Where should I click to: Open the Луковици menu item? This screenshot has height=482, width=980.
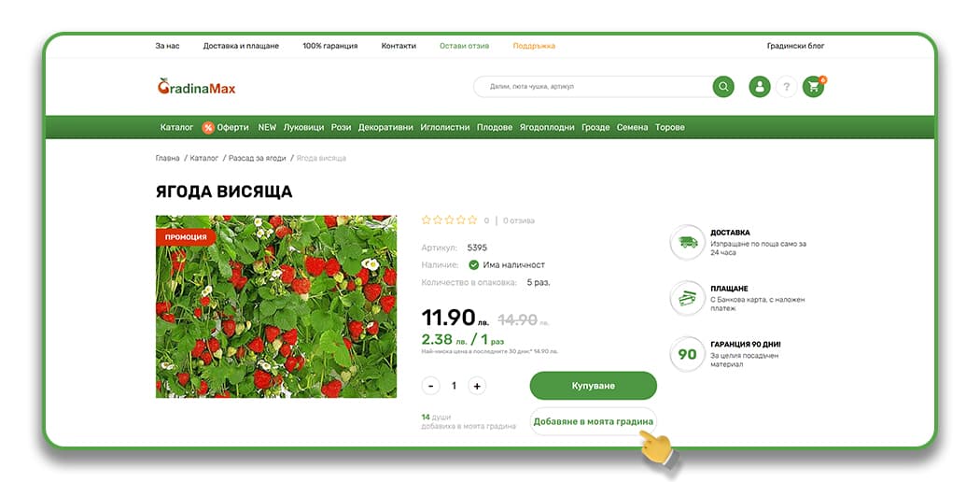tap(303, 128)
